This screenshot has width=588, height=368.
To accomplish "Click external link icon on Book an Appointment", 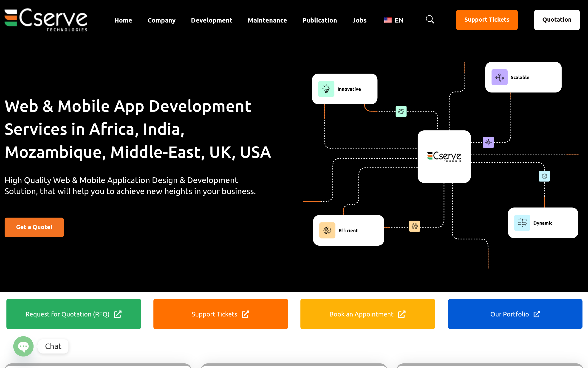I will pyautogui.click(x=402, y=314).
